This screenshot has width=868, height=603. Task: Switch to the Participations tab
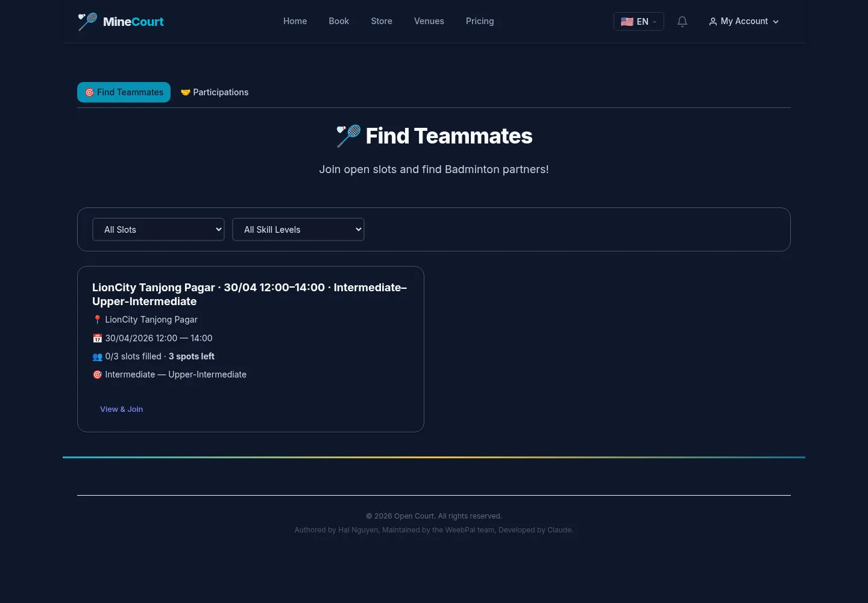click(215, 92)
